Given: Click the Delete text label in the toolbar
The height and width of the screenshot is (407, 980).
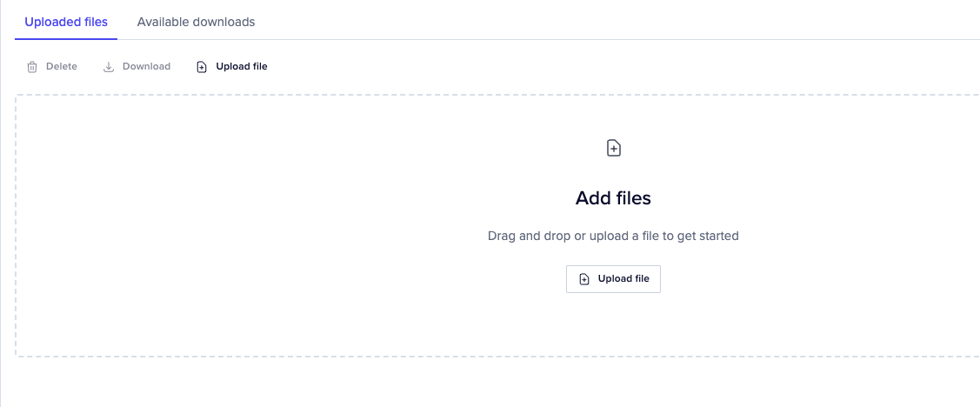Looking at the screenshot, I should [x=62, y=67].
